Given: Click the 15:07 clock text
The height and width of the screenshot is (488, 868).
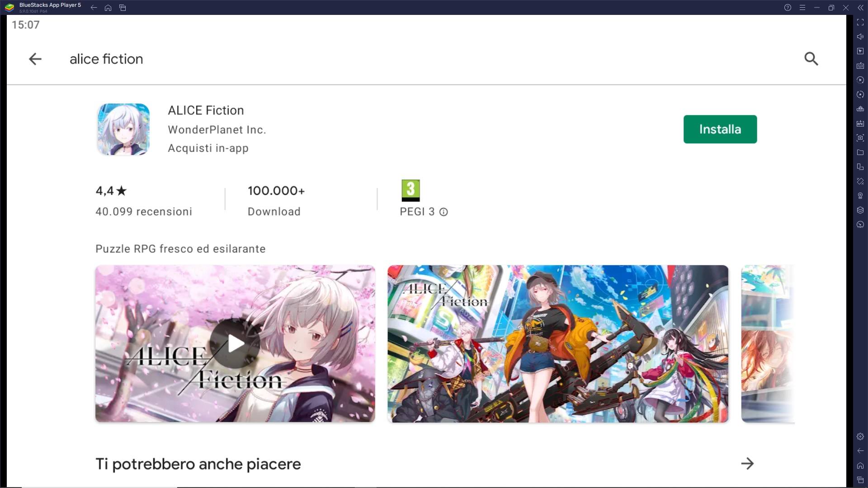Looking at the screenshot, I should click(26, 25).
